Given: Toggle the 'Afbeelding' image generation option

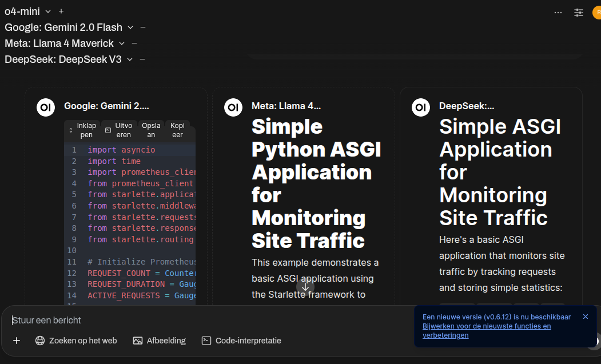Looking at the screenshot, I should (159, 341).
